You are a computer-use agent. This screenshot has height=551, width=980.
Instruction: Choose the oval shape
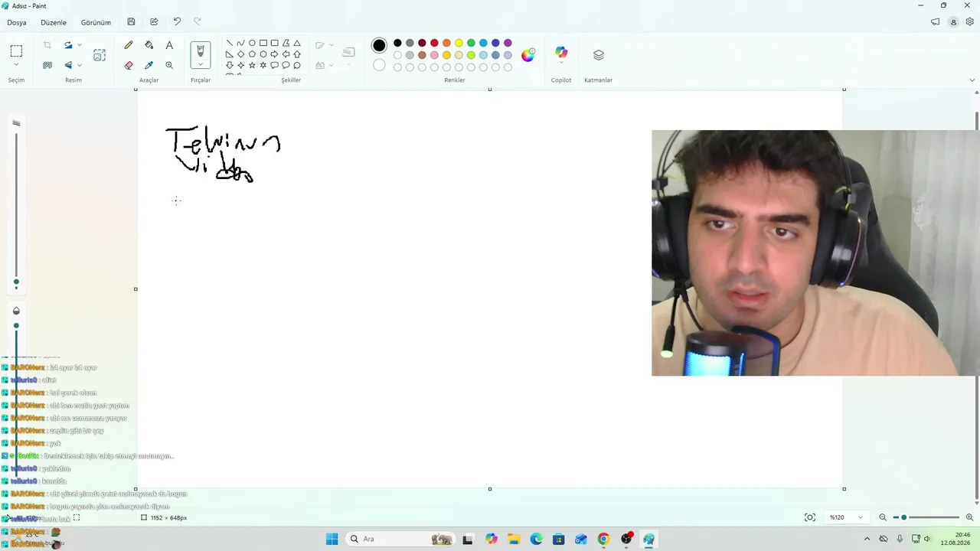(x=252, y=44)
